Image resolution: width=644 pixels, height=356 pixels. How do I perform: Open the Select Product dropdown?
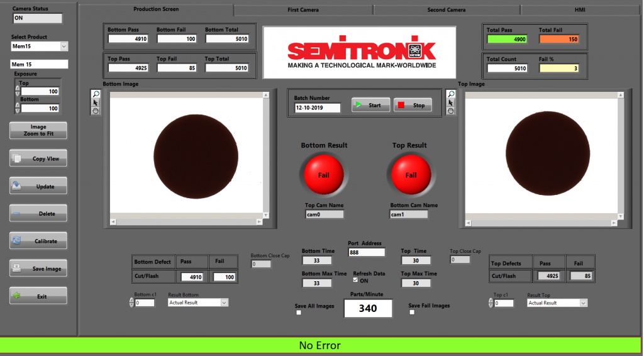click(x=64, y=47)
